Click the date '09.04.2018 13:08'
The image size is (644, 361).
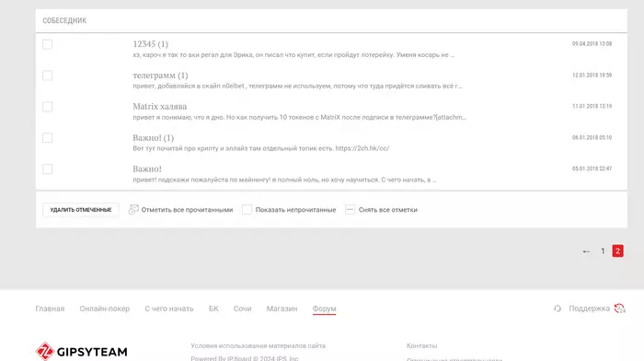tap(592, 43)
